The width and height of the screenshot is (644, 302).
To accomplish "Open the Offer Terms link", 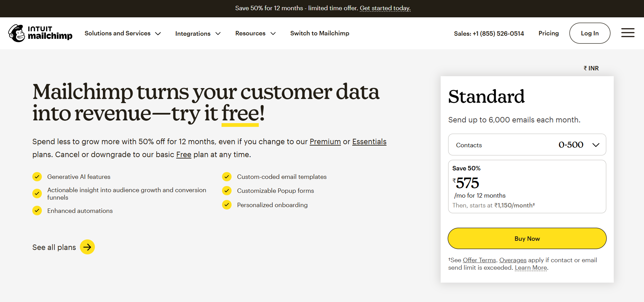I will 479,260.
